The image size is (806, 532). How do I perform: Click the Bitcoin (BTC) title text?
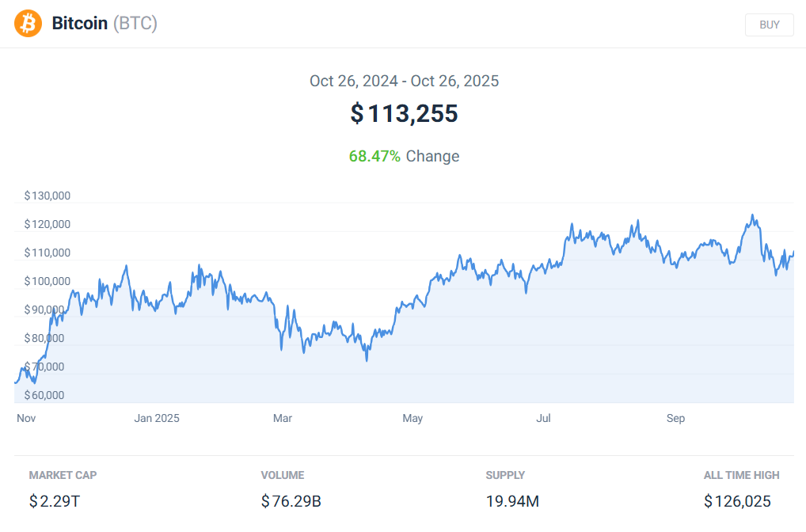click(105, 24)
